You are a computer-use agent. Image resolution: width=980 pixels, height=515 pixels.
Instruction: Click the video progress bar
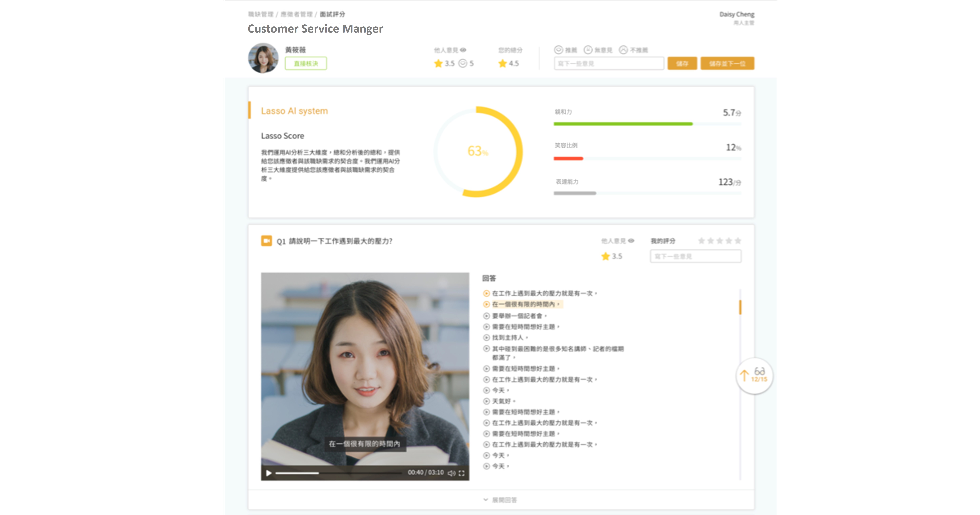pyautogui.click(x=339, y=473)
